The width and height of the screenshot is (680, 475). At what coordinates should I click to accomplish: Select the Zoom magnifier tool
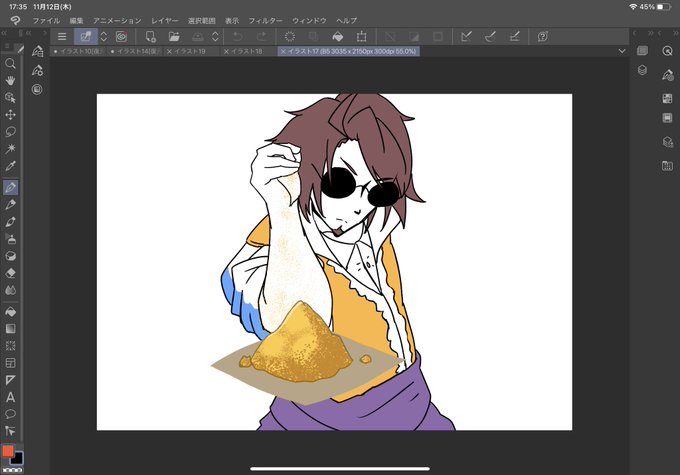[x=10, y=64]
